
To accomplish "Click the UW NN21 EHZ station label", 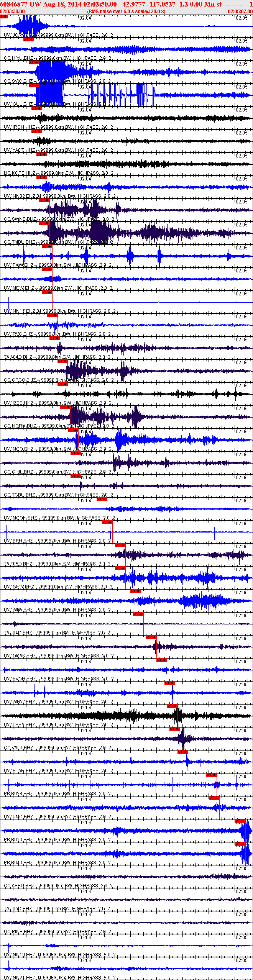I will (21, 978).
